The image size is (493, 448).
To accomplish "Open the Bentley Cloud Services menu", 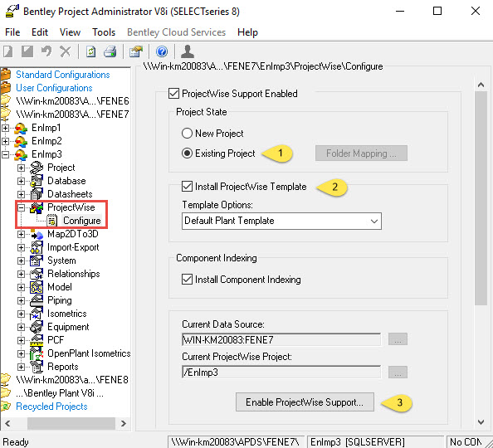I will pos(177,32).
